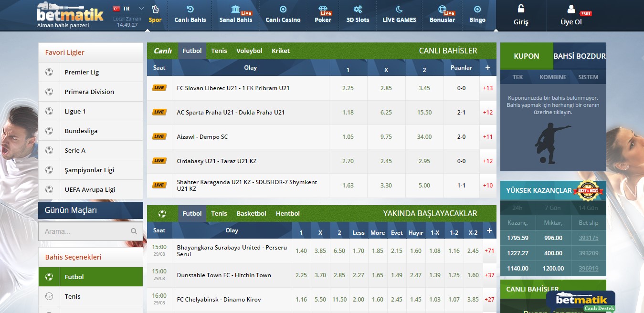The width and height of the screenshot is (644, 313).
Task: Select Basketbol tab in upcoming matches
Action: [251, 214]
